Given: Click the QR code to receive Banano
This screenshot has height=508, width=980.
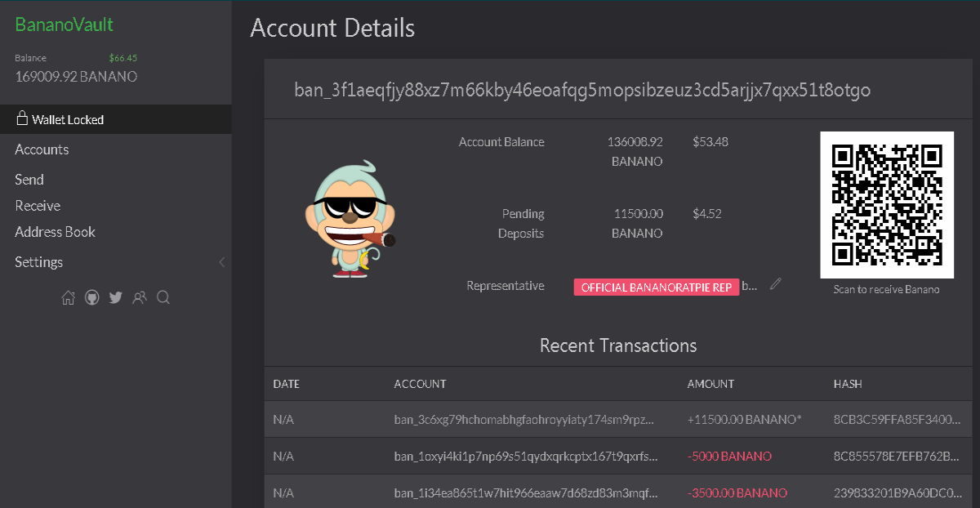Looking at the screenshot, I should click(887, 205).
